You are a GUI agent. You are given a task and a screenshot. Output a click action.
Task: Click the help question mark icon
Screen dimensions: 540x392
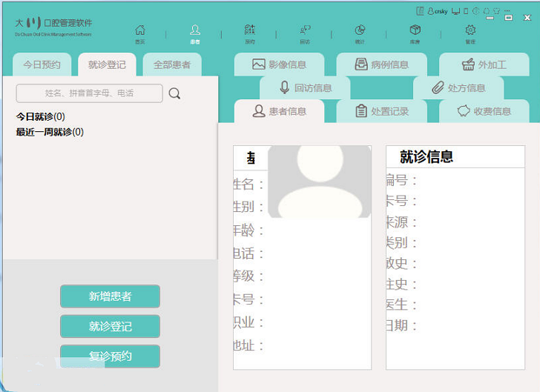click(x=475, y=11)
